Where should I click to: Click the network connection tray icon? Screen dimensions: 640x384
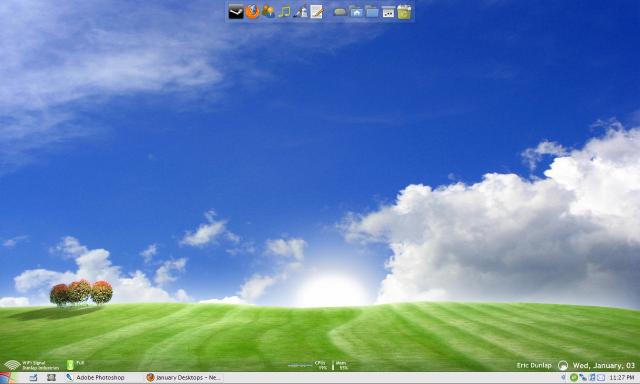click(x=582, y=378)
